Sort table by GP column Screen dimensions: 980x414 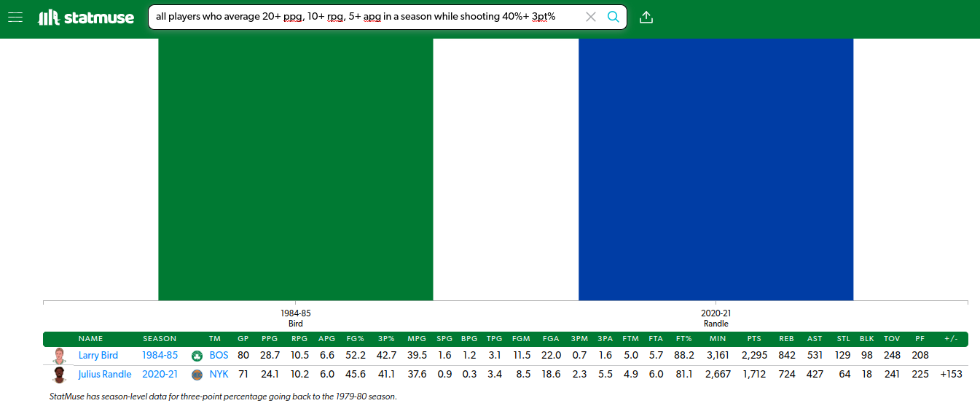coord(243,339)
